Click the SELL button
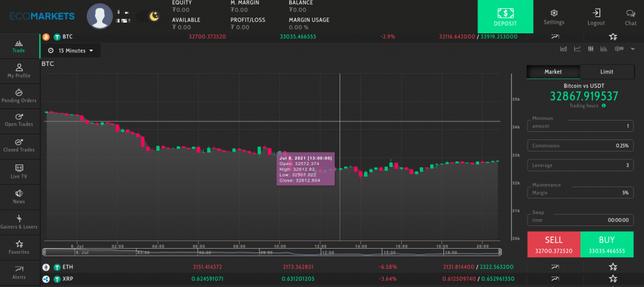 (x=553, y=244)
